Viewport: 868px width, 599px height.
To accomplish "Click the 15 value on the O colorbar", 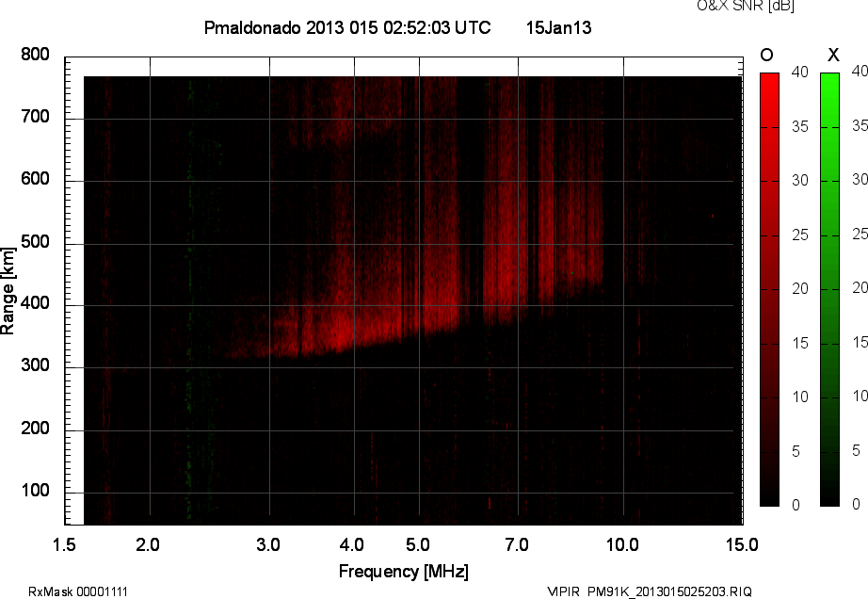I will tap(800, 344).
